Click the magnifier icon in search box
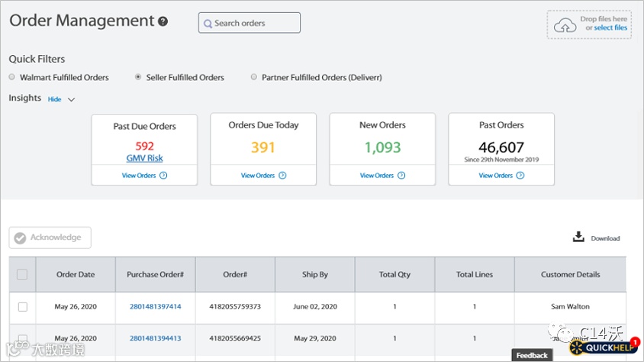This screenshot has height=362, width=644. [x=207, y=23]
